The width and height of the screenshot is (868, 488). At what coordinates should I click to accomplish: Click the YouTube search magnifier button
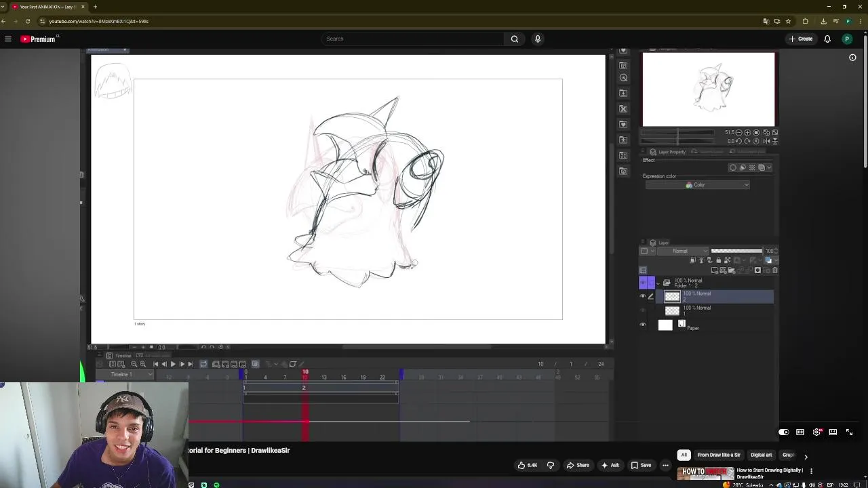515,39
